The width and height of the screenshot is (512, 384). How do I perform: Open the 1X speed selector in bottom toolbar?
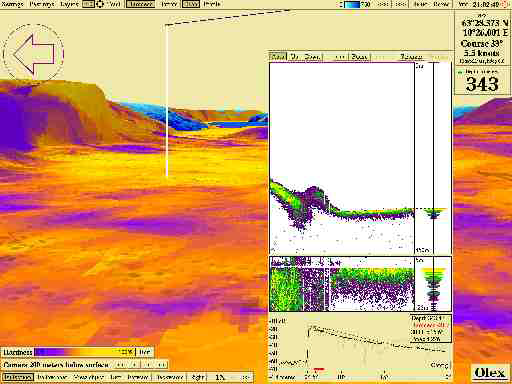(220, 377)
